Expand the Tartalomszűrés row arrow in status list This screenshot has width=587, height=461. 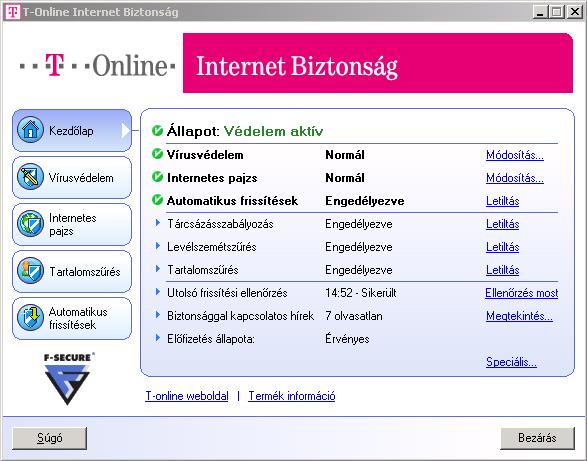click(158, 269)
